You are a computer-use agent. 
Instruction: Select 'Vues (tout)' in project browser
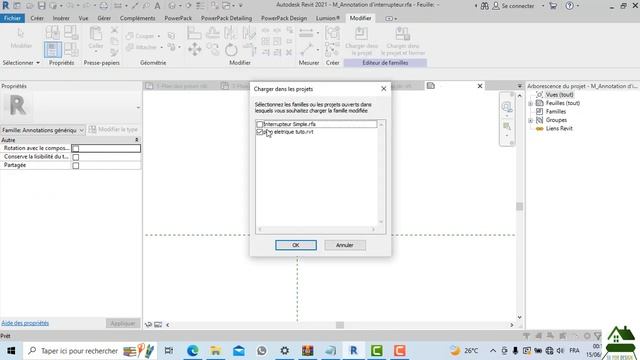560,95
